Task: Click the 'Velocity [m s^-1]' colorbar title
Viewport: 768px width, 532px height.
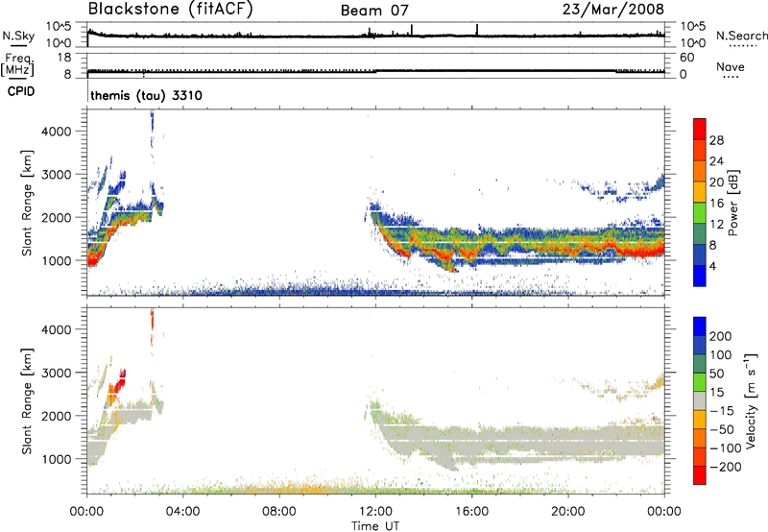Action: point(752,400)
